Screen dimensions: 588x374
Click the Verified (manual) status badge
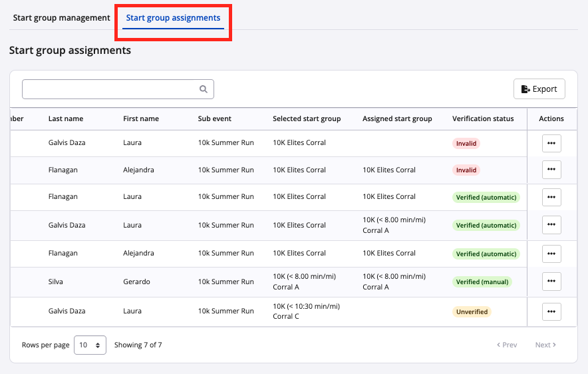[482, 282]
